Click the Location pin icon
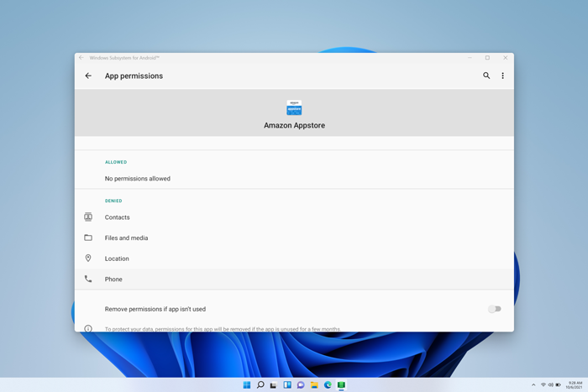The image size is (588, 392). pos(88,259)
